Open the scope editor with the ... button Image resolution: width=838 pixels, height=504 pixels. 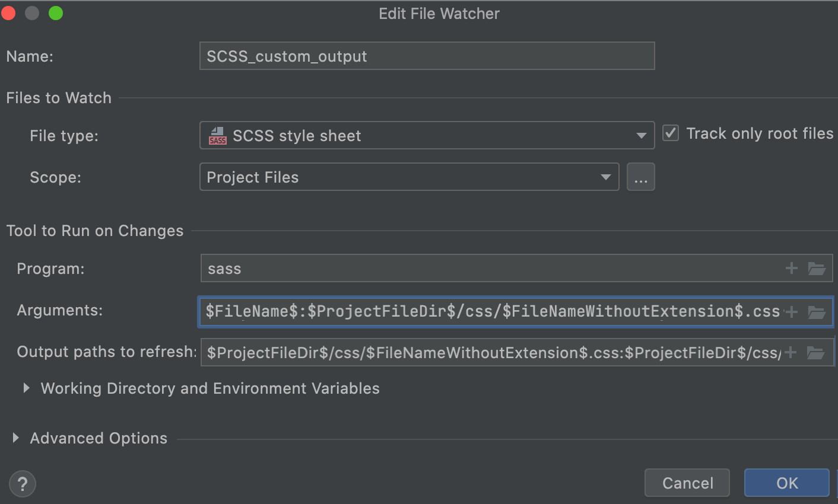click(640, 177)
